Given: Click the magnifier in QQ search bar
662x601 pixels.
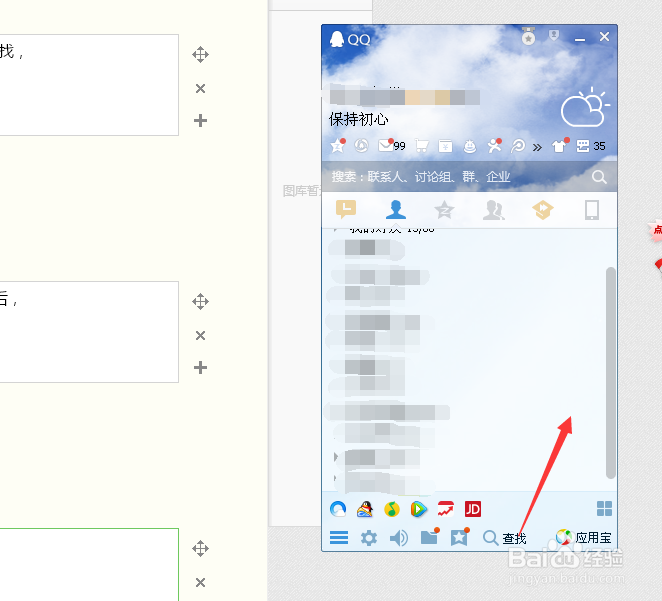Looking at the screenshot, I should tap(599, 177).
